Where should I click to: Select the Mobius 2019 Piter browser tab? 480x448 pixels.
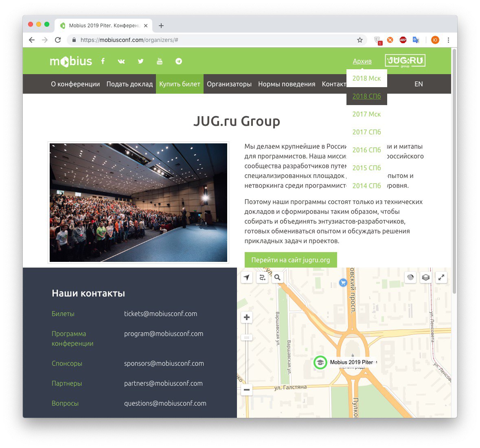pos(103,26)
